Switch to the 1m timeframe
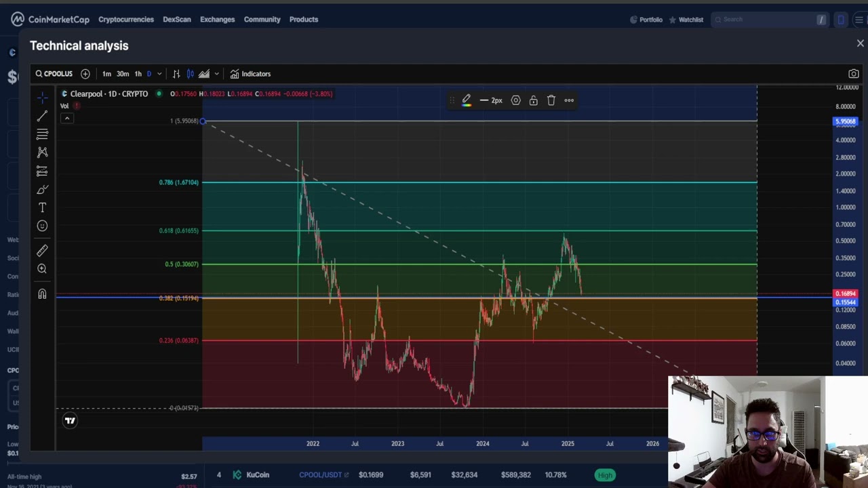Image resolution: width=868 pixels, height=488 pixels. pos(106,74)
